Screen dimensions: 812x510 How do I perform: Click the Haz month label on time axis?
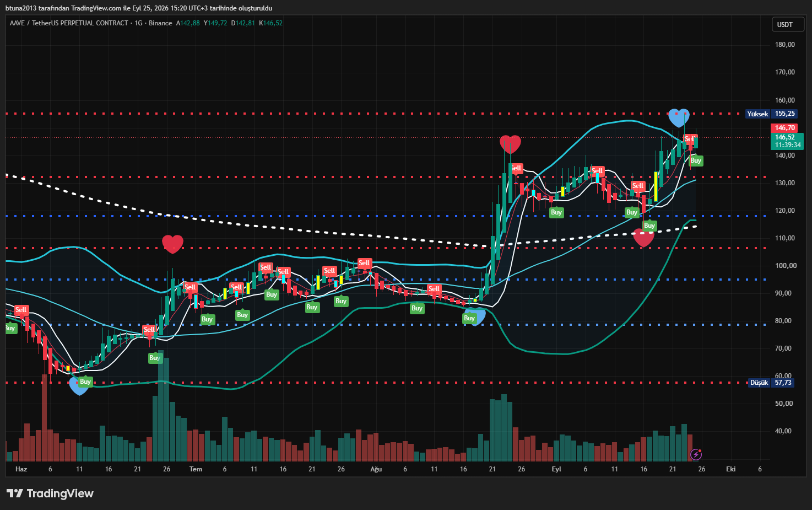point(21,469)
